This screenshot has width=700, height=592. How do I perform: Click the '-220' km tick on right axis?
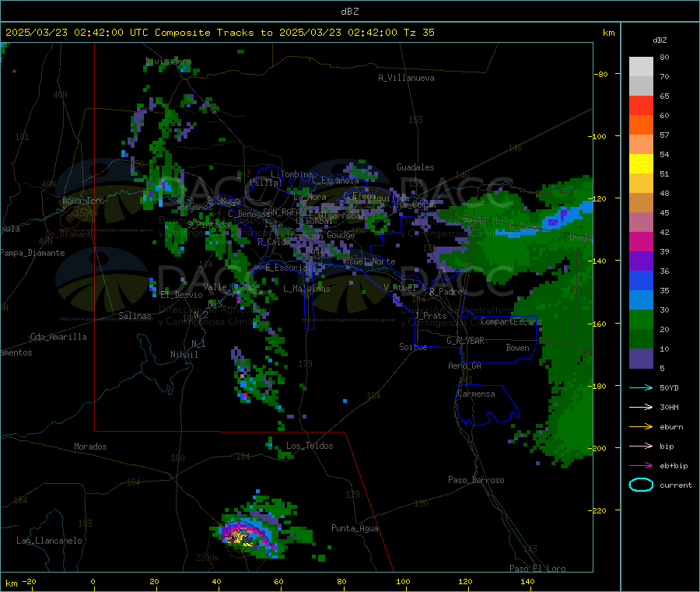tap(599, 510)
